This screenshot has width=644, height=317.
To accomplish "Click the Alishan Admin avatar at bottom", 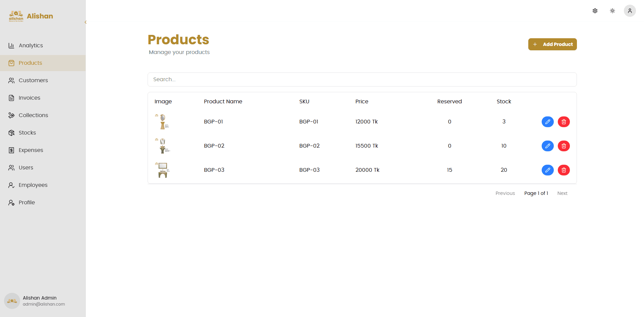I will [x=12, y=301].
